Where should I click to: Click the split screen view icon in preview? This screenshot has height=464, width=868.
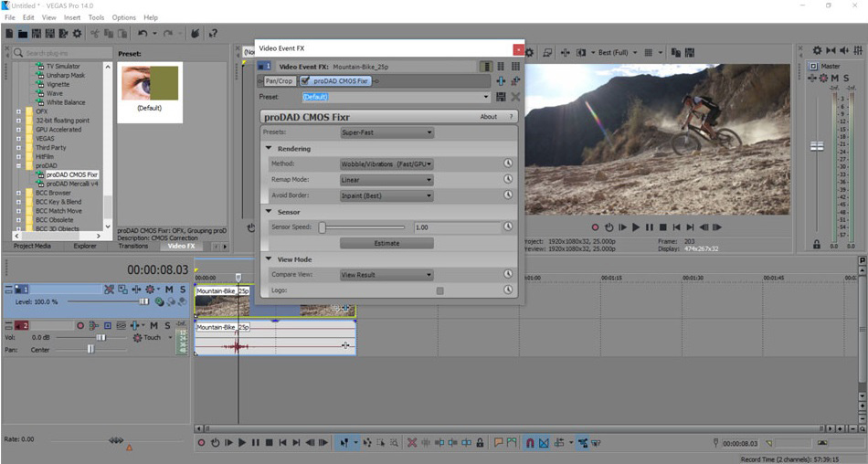[x=581, y=53]
